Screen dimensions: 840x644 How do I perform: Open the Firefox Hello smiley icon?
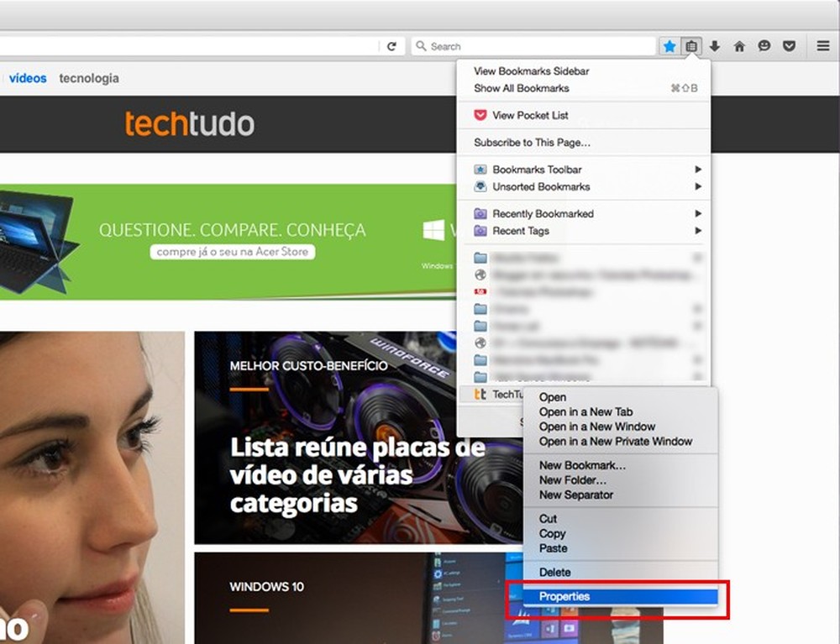click(764, 46)
